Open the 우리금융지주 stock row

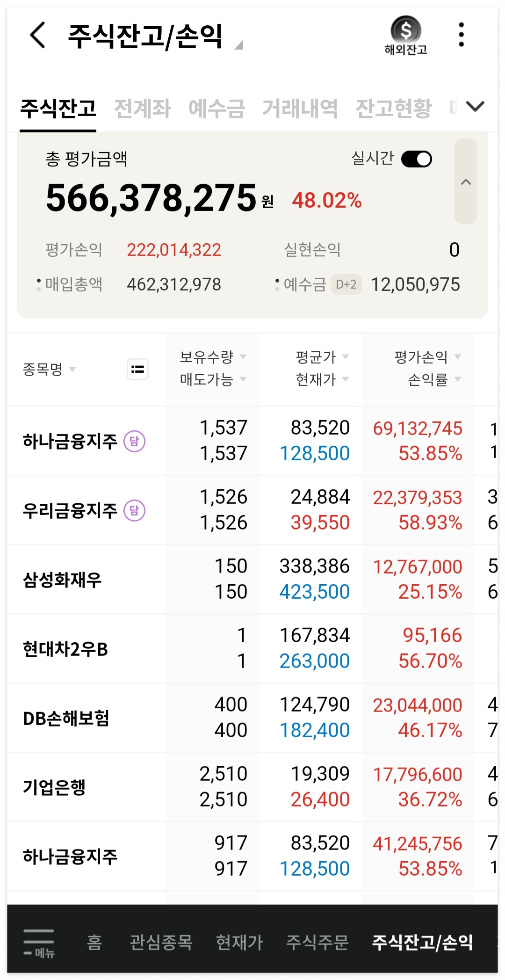click(x=252, y=510)
